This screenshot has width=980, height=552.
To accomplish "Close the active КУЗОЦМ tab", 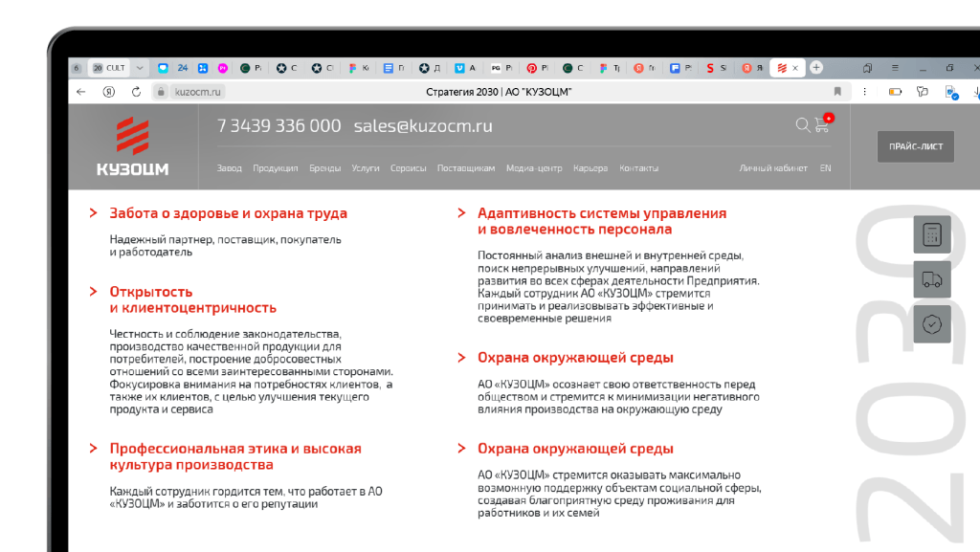I will [x=795, y=68].
